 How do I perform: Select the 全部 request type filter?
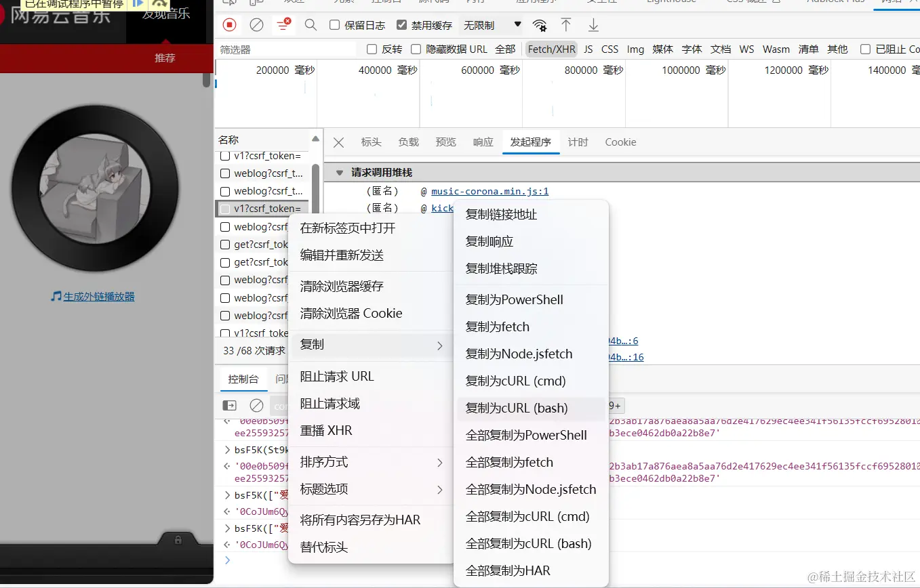coord(505,49)
